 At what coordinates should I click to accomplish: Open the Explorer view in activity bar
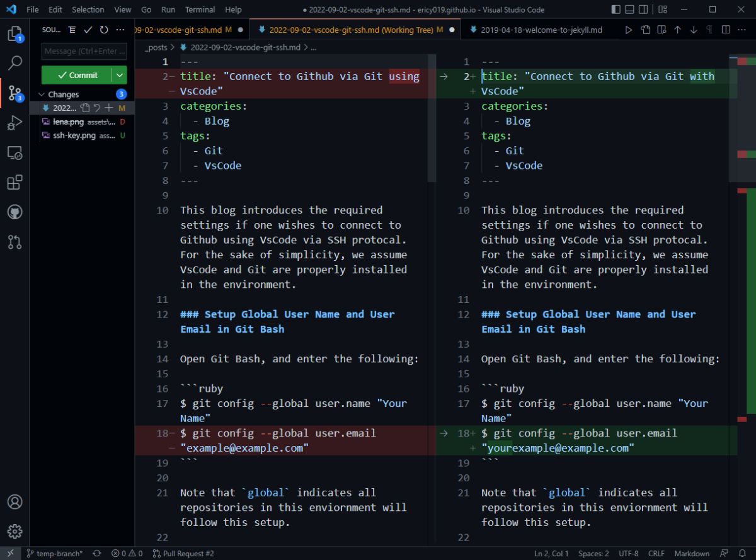point(14,33)
